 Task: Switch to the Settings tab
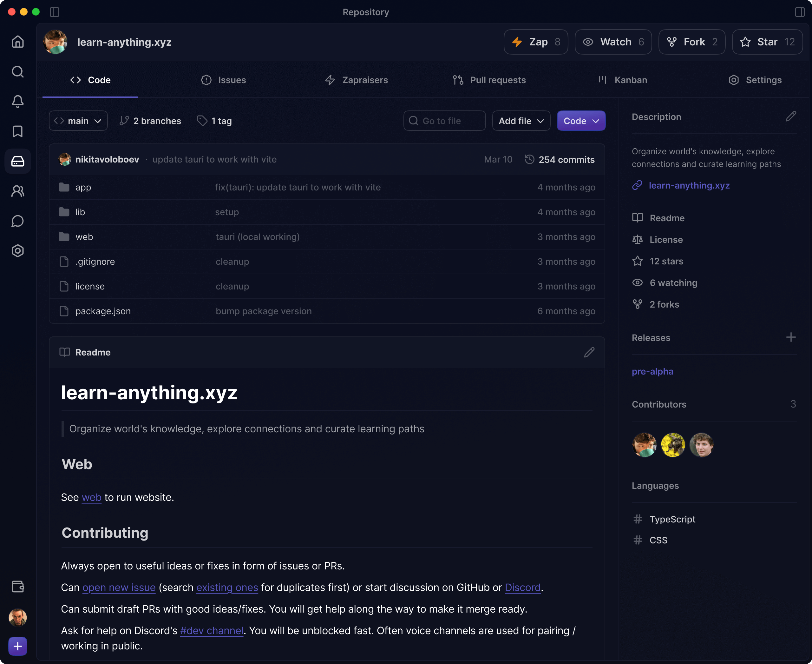[x=755, y=80]
